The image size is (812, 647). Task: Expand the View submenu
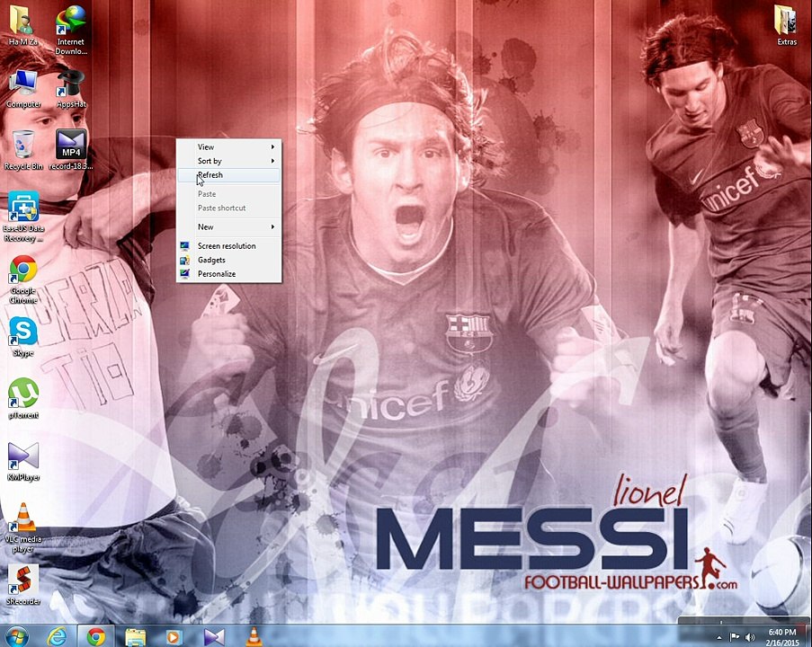coord(229,147)
